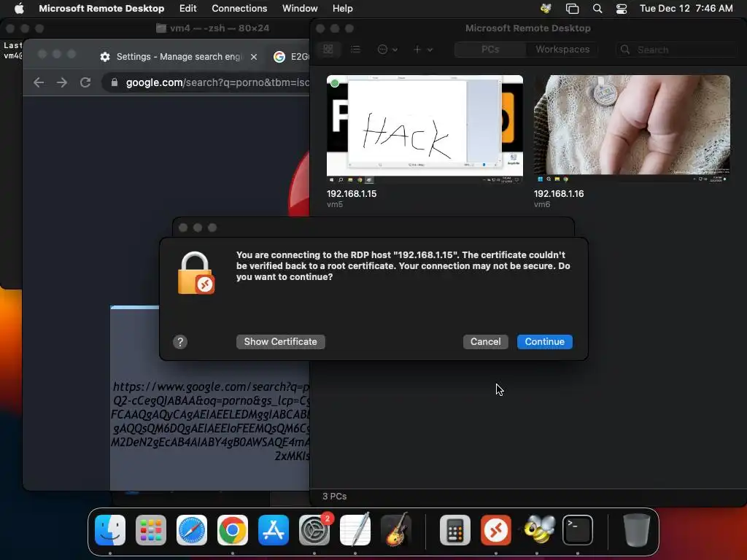Open System Preferences from the Dock
Viewport: 747px width, 560px height.
coord(314,529)
